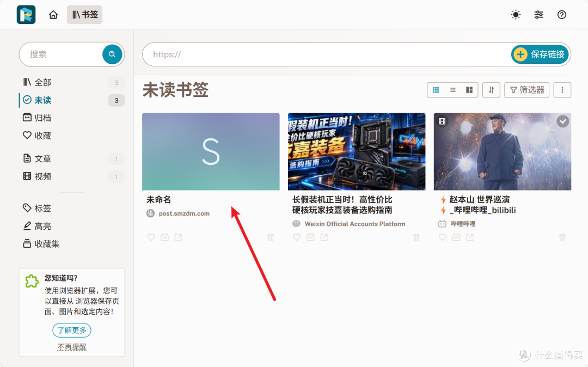
Task: Click the 保存链接 button
Action: click(540, 54)
